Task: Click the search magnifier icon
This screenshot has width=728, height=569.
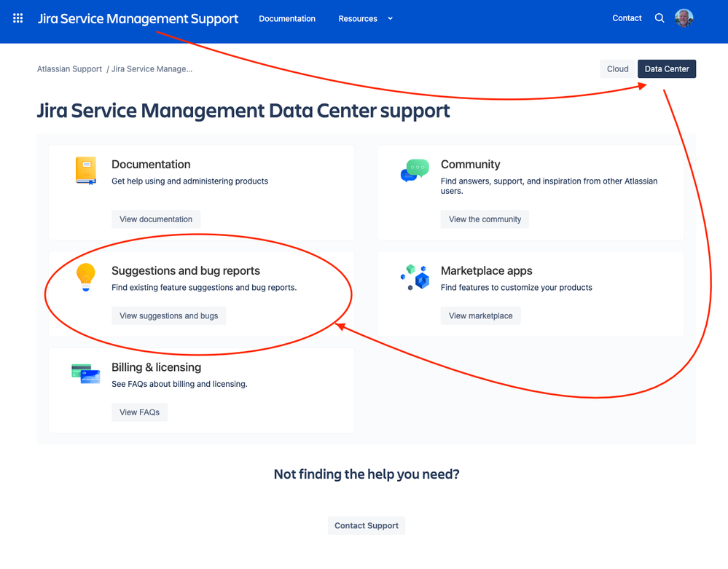Action: (x=659, y=18)
